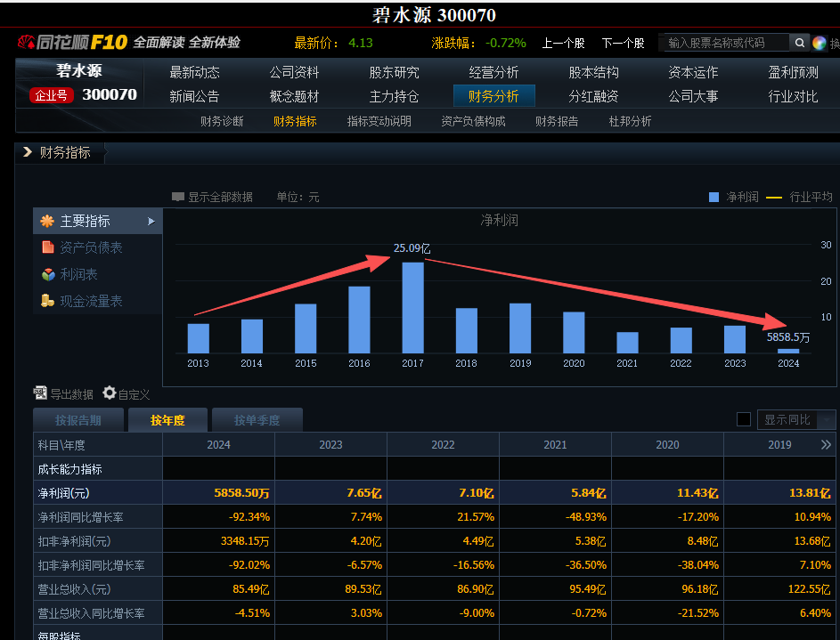This screenshot has height=640, width=840.
Task: Select the 按年度 tab
Action: click(x=167, y=420)
